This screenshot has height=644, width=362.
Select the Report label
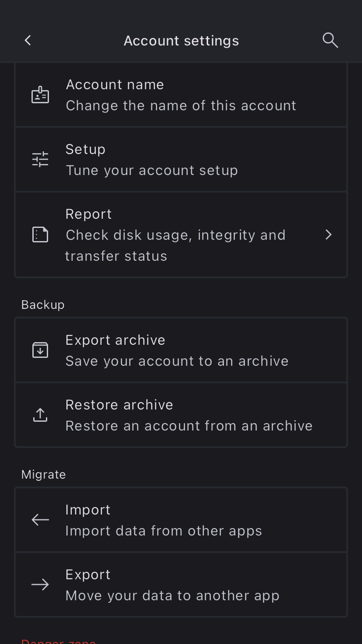89,214
